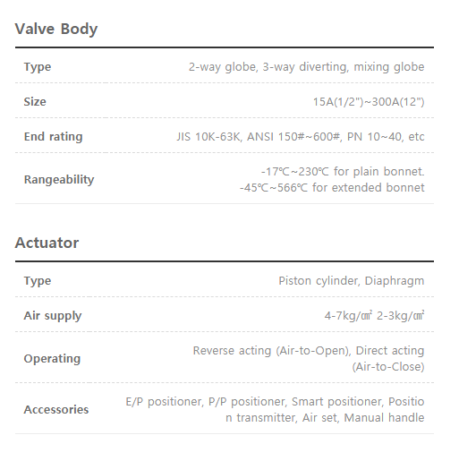Click the (Air-to-Close) text line
This screenshot has width=476, height=461.
pos(388,367)
